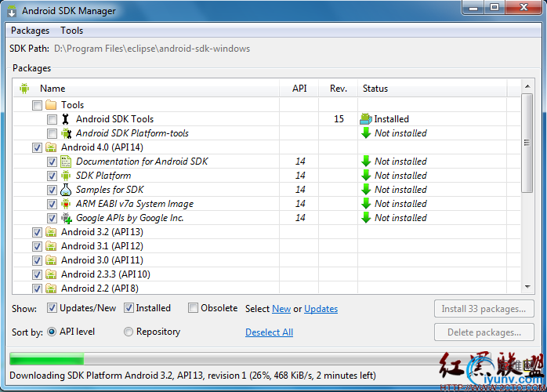Click the scroll down arrow of package list
Image resolution: width=547 pixels, height=392 pixels.
pos(527,287)
